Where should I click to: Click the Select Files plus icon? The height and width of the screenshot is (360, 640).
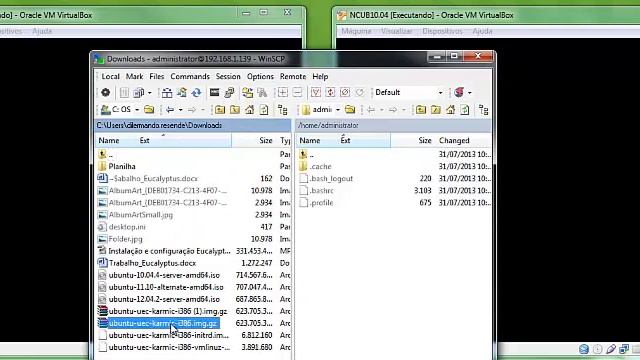tap(282, 93)
